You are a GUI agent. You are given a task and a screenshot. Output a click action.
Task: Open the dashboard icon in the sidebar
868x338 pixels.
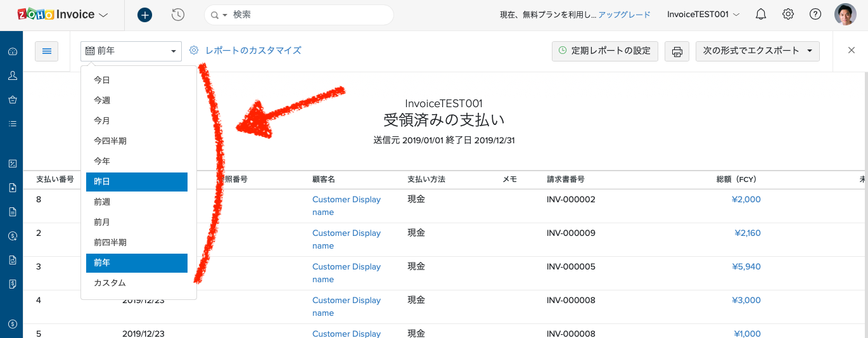(x=12, y=51)
